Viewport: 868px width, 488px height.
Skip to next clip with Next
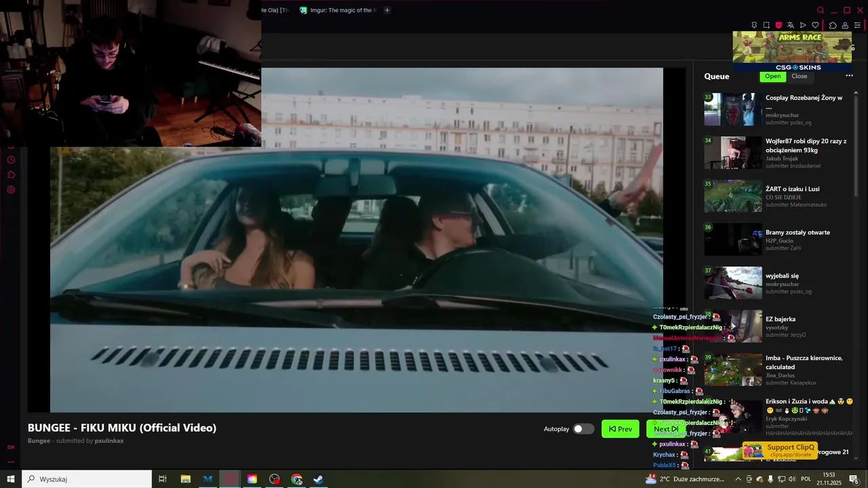point(665,429)
